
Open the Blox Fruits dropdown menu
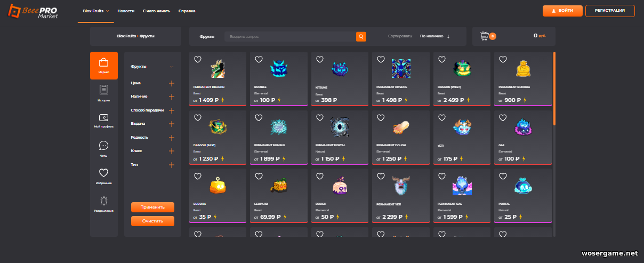[96, 11]
